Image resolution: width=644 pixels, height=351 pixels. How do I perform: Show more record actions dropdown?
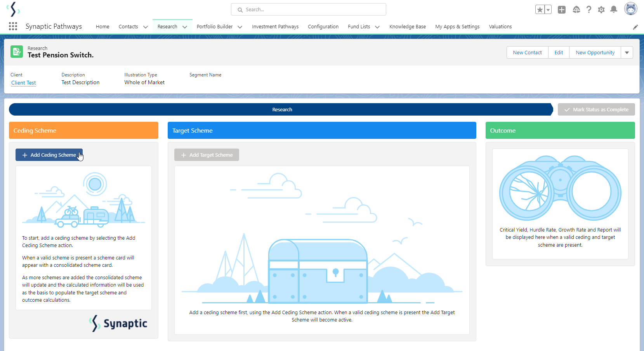click(627, 53)
